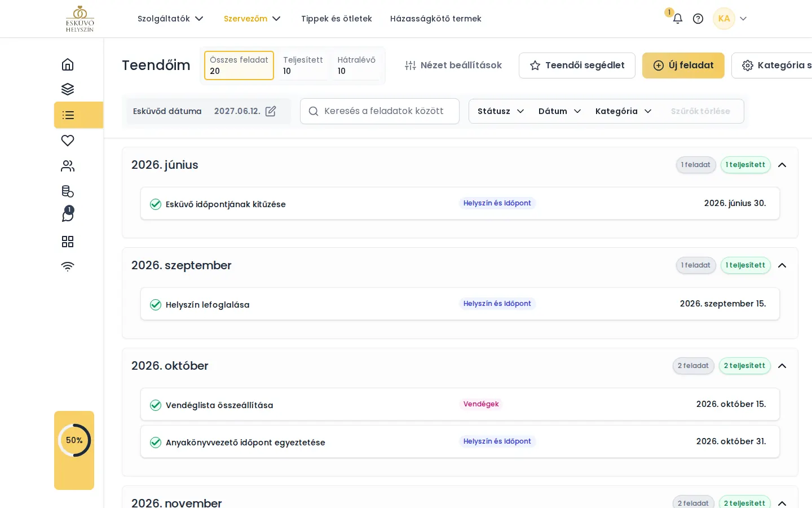Go to Tippek és ötletek
812x508 pixels.
[x=337, y=19]
